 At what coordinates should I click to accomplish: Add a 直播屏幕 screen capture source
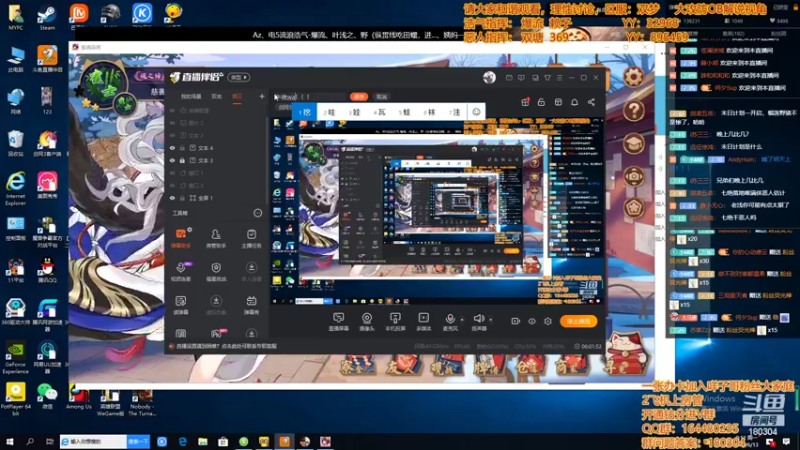338,321
